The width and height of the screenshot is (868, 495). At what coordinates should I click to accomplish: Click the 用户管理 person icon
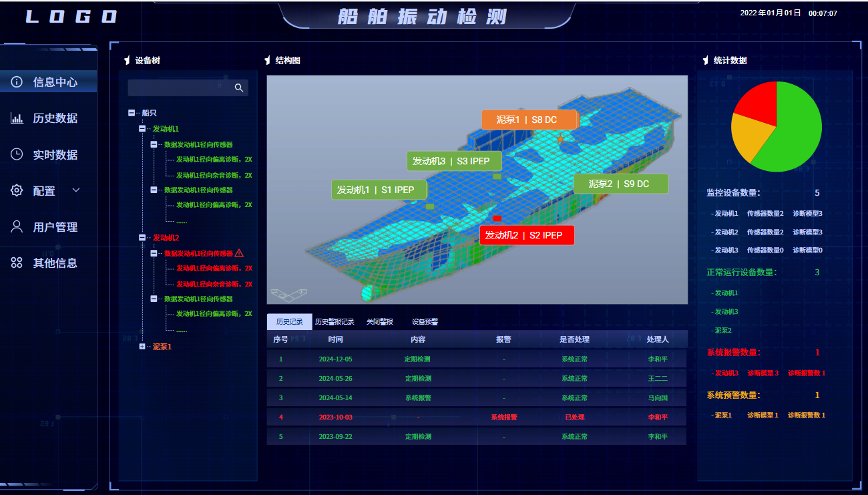pos(17,226)
